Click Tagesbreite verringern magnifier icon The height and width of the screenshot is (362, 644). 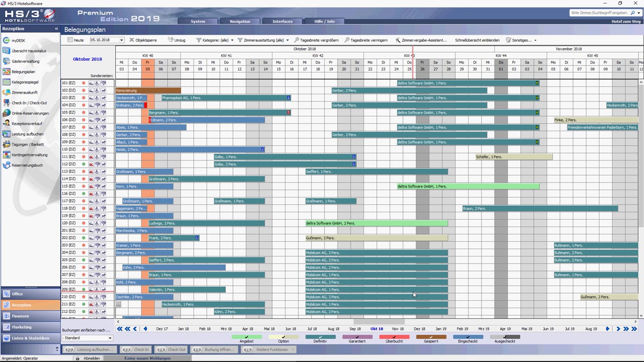pos(347,40)
